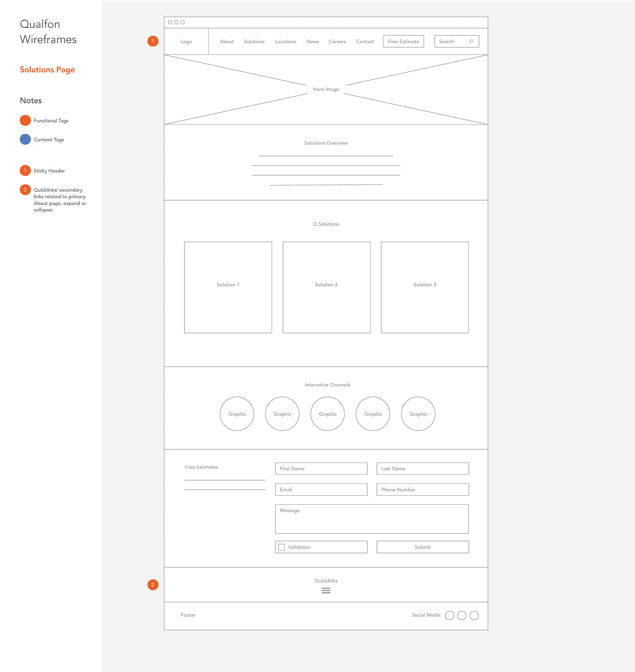This screenshot has width=635, height=672.
Task: Select the second Graphic circle in Interactive Channels
Action: pyautogui.click(x=282, y=414)
